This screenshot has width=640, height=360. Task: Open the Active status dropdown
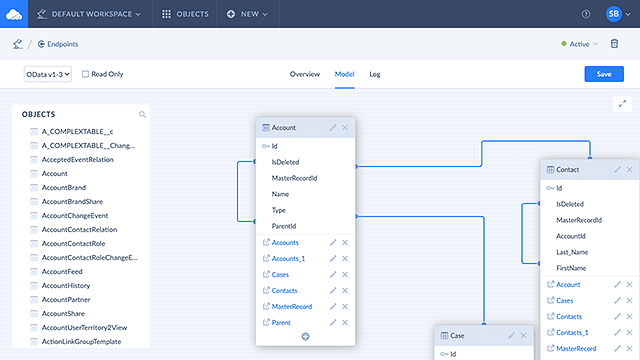coord(579,44)
